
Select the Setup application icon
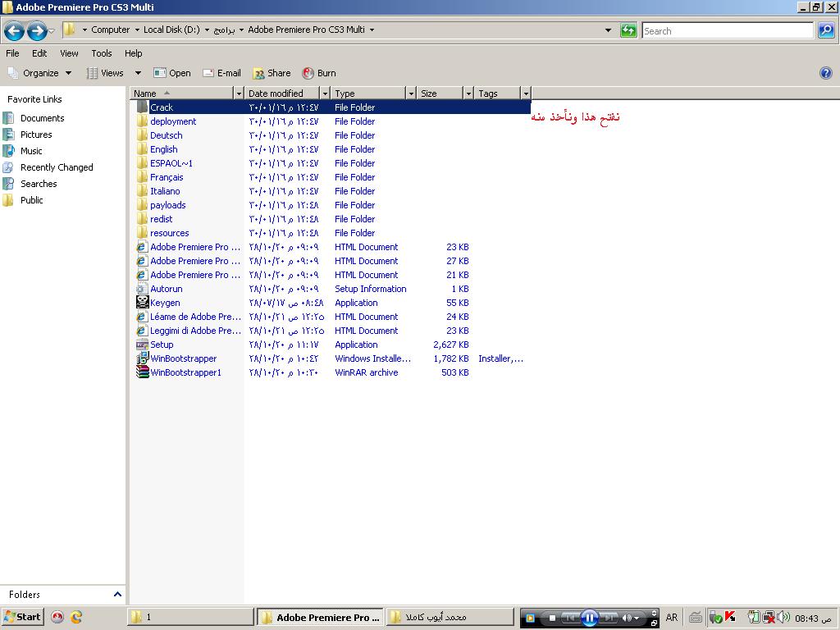(x=142, y=345)
